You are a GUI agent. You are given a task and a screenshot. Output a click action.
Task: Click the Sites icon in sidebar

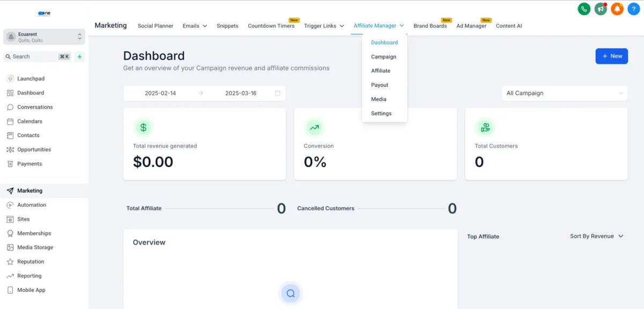click(x=10, y=219)
